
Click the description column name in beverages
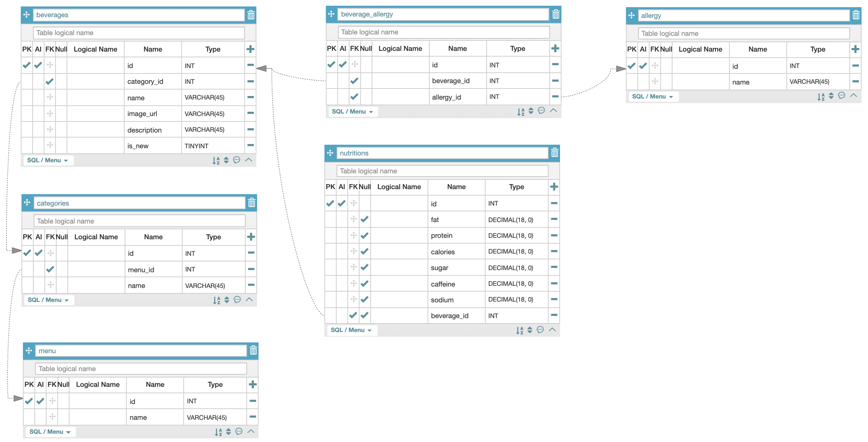click(144, 130)
